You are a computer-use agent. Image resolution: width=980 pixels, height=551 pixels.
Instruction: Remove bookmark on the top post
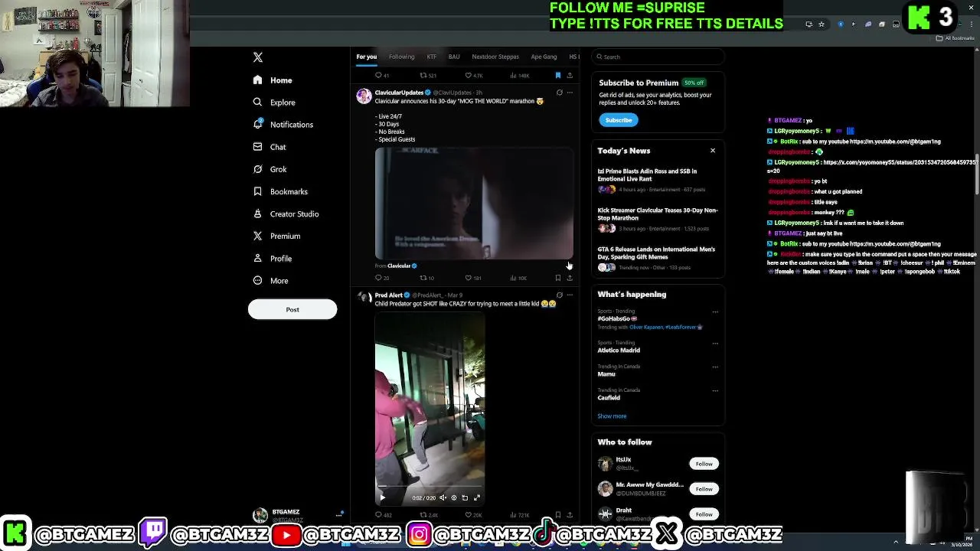tap(558, 75)
